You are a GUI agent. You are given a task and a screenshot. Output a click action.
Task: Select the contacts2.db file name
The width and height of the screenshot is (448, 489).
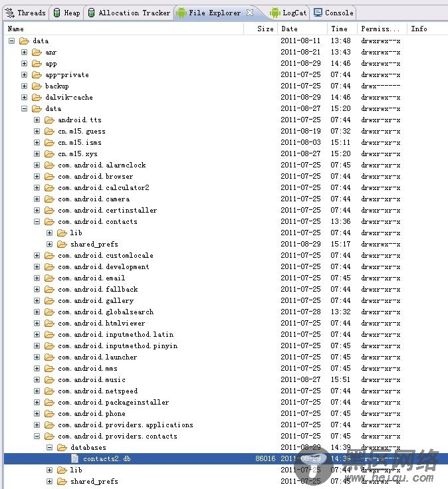click(x=107, y=458)
